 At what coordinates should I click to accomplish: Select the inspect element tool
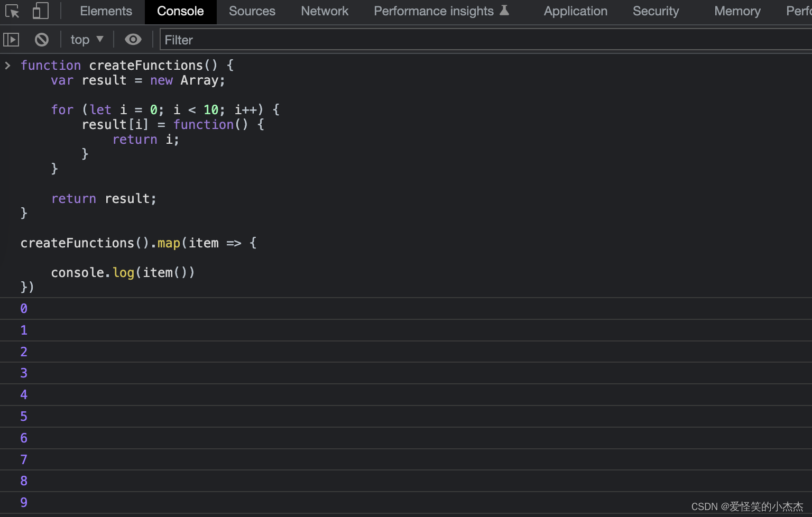pyautogui.click(x=12, y=11)
